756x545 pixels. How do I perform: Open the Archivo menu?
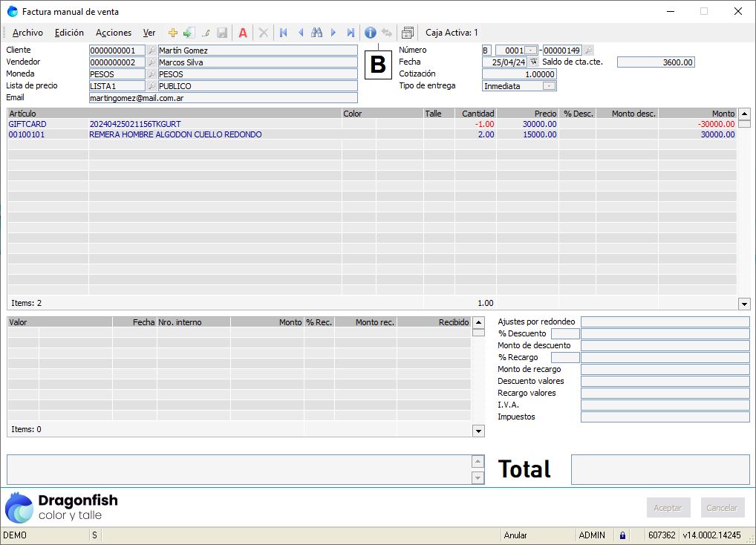[x=27, y=33]
